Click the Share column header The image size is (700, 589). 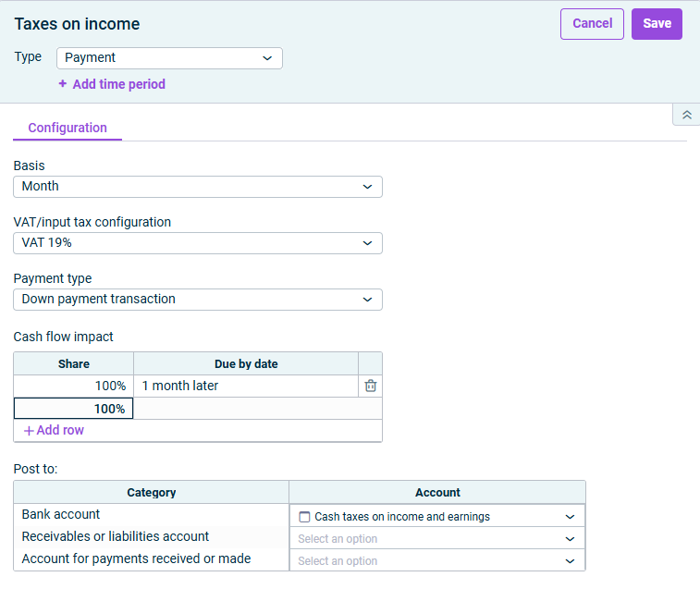(74, 364)
